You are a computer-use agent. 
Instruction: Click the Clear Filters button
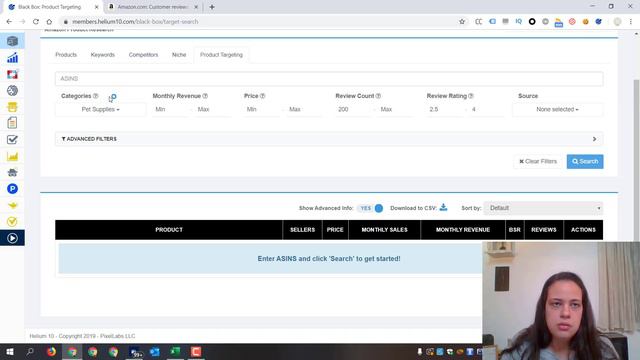(538, 161)
